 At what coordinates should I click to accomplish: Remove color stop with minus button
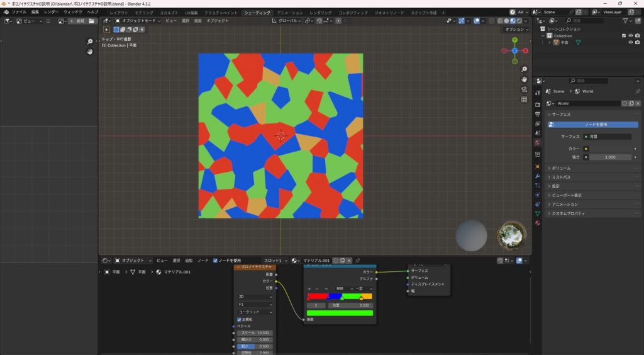click(x=317, y=289)
